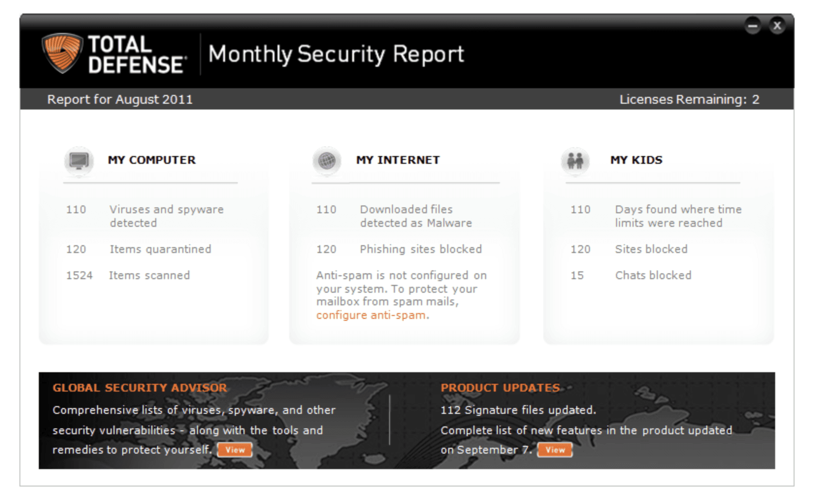Viewport: 813px width, 504px height.
Task: Click the My Kids people icon
Action: click(x=575, y=160)
